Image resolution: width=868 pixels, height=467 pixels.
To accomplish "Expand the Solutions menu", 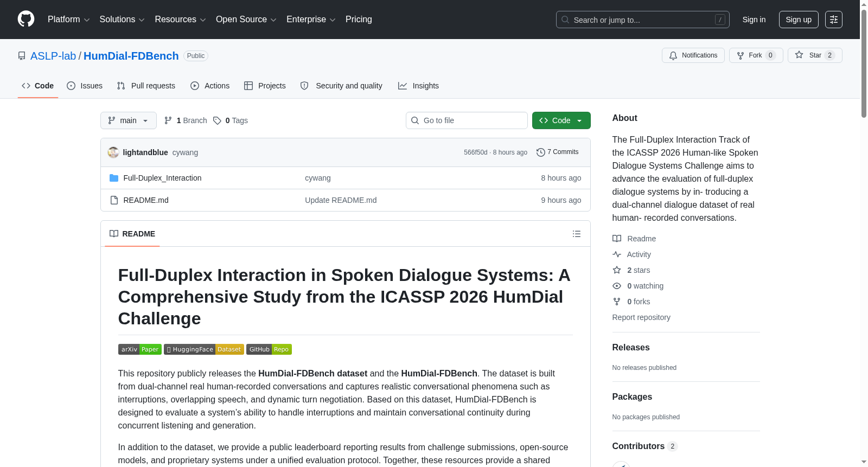I will click(122, 20).
